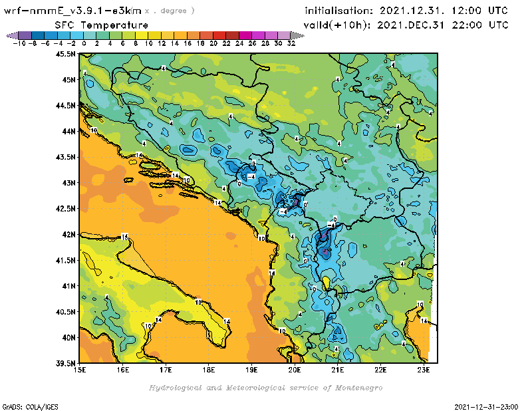Click the '42.5N' latitude label
The image size is (532, 411).
(65, 208)
